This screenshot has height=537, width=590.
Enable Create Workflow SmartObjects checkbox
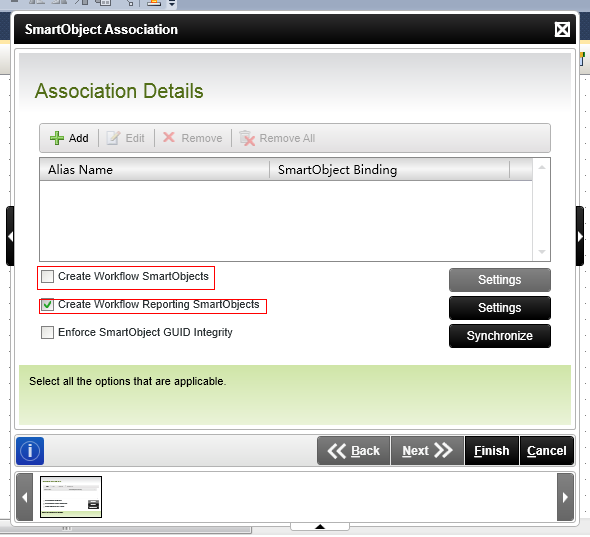click(47, 276)
